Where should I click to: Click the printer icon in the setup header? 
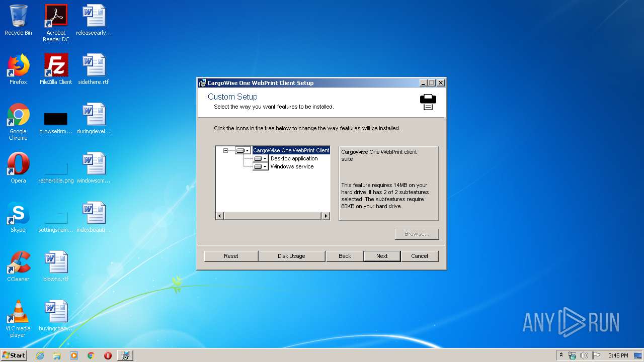point(428,102)
